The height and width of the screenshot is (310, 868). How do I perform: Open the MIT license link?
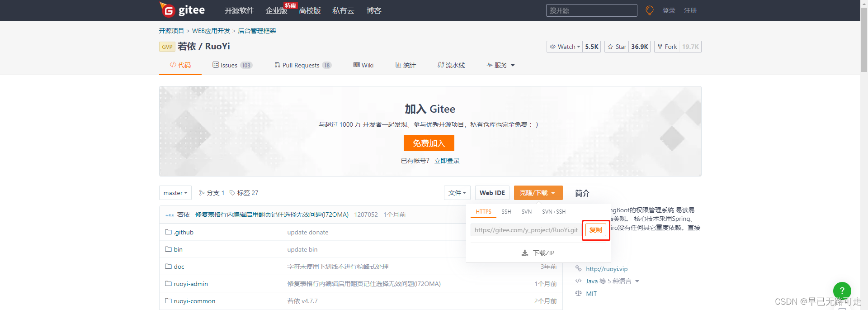[x=591, y=294]
